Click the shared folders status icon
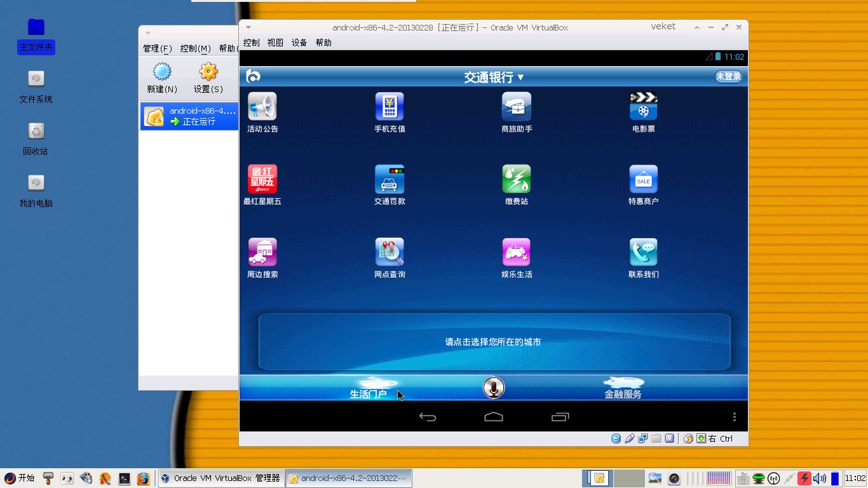The width and height of the screenshot is (868, 488). [656, 438]
